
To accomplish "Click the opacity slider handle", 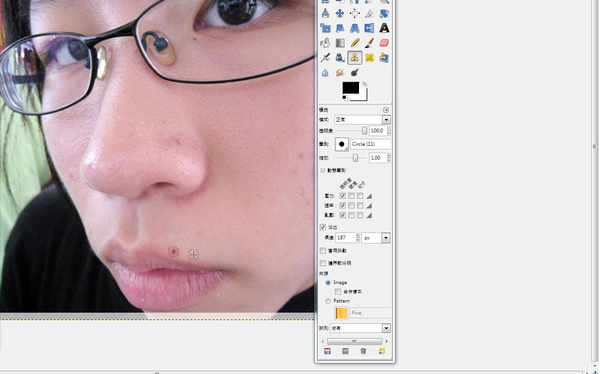I will 364,131.
